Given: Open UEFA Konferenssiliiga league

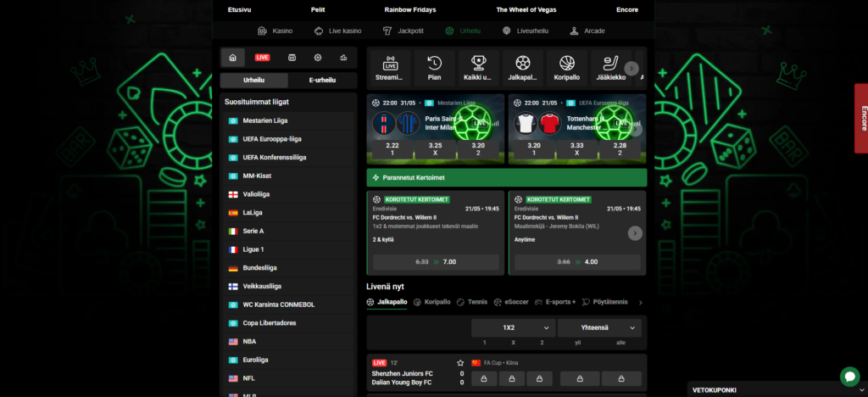Looking at the screenshot, I should (288, 157).
